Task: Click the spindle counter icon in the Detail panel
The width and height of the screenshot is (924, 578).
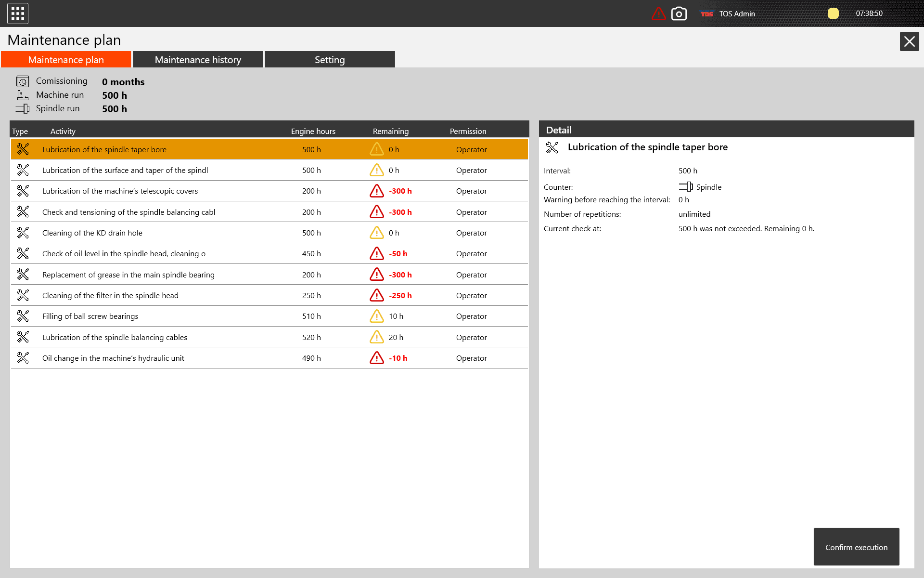Action: point(686,187)
